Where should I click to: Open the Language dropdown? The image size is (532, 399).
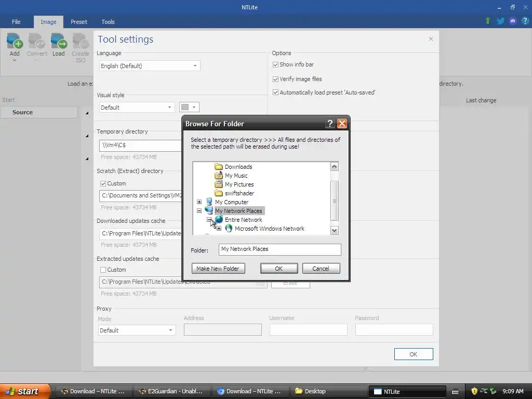(x=150, y=66)
